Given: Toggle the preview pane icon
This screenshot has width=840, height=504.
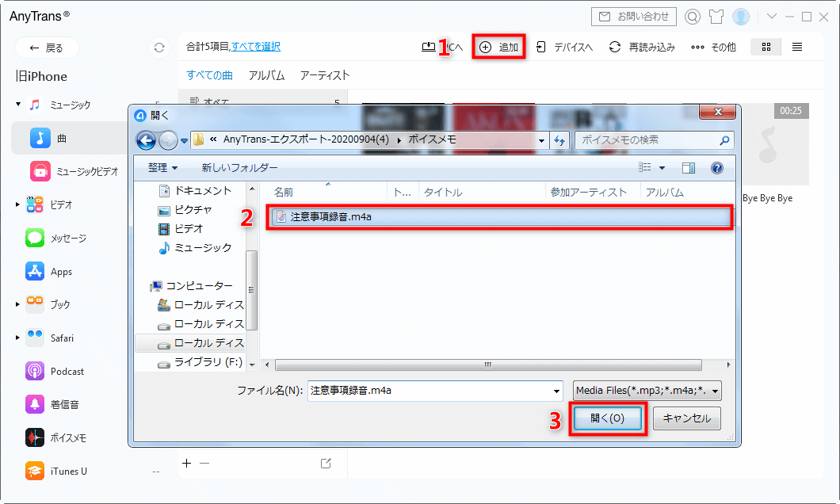Looking at the screenshot, I should point(689,168).
